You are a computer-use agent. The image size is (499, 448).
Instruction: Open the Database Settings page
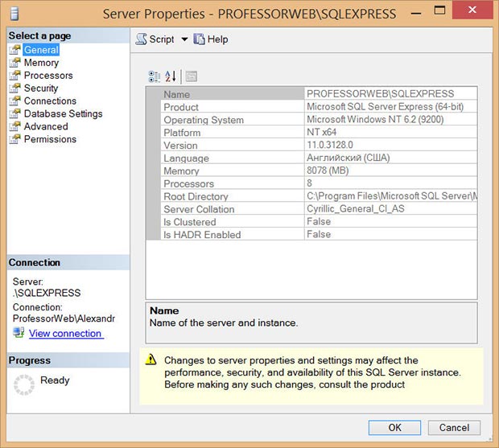tap(64, 113)
